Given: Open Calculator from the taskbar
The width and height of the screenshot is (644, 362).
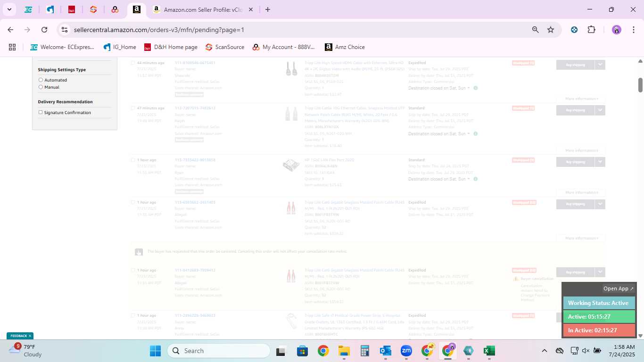Looking at the screenshot, I should click(364, 351).
